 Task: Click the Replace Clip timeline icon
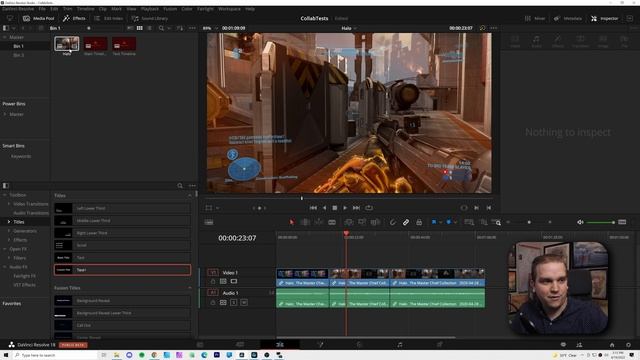[376, 222]
